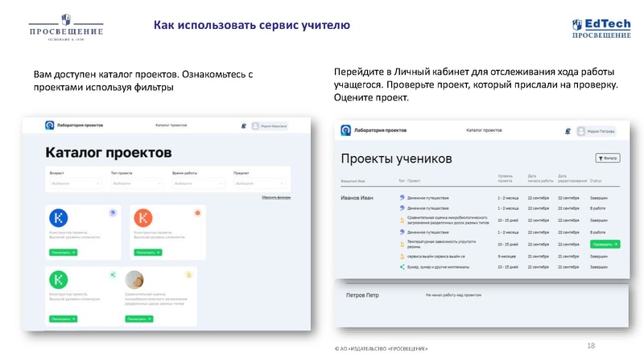Click the round photo thumbnail on the fourth project card
Viewport: 644px width, 362px height.
pos(134,280)
